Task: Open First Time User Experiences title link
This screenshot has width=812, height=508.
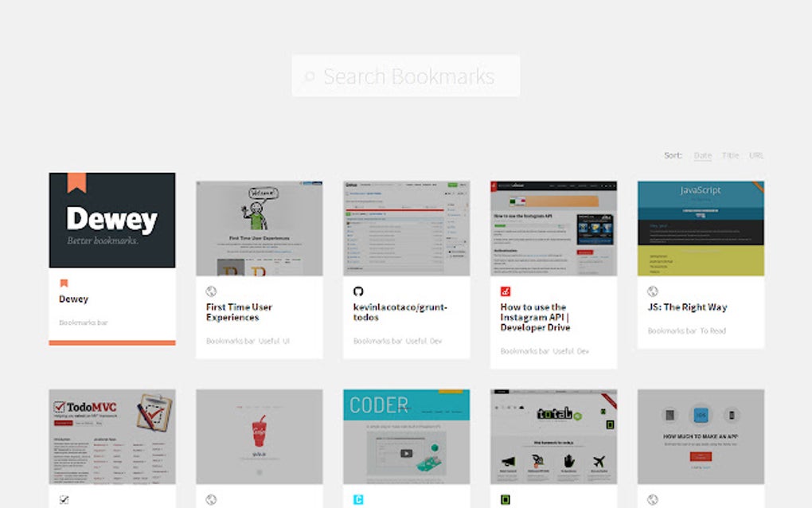Action: pyautogui.click(x=240, y=312)
